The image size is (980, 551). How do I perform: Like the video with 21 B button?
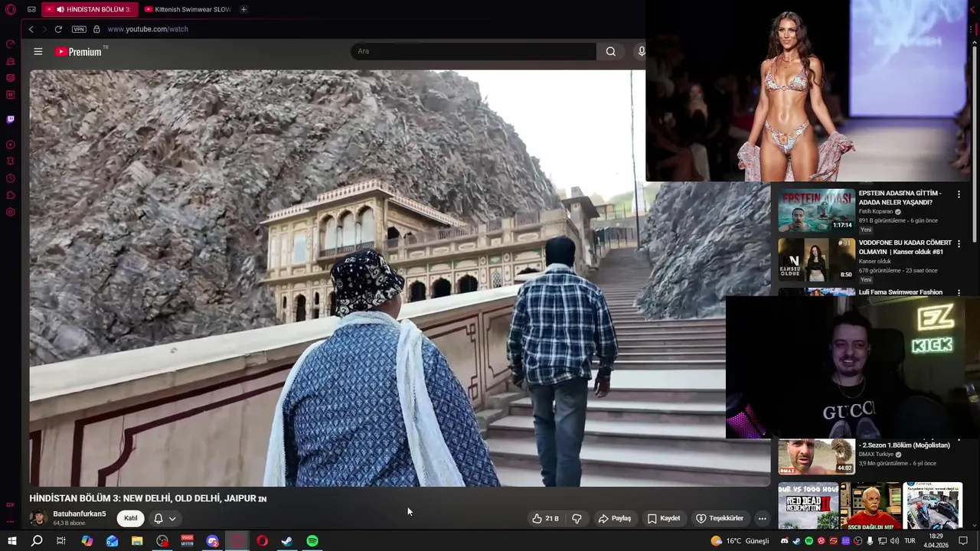(545, 518)
